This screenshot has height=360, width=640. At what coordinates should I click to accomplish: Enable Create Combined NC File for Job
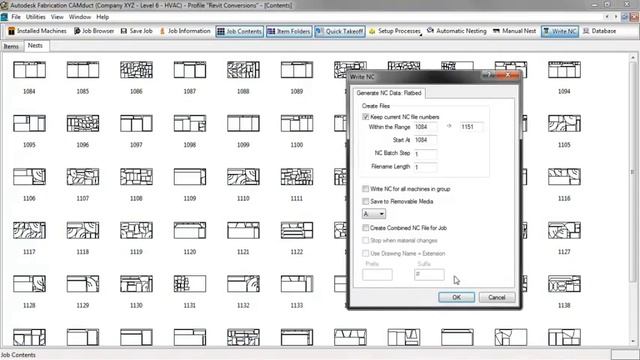click(365, 228)
